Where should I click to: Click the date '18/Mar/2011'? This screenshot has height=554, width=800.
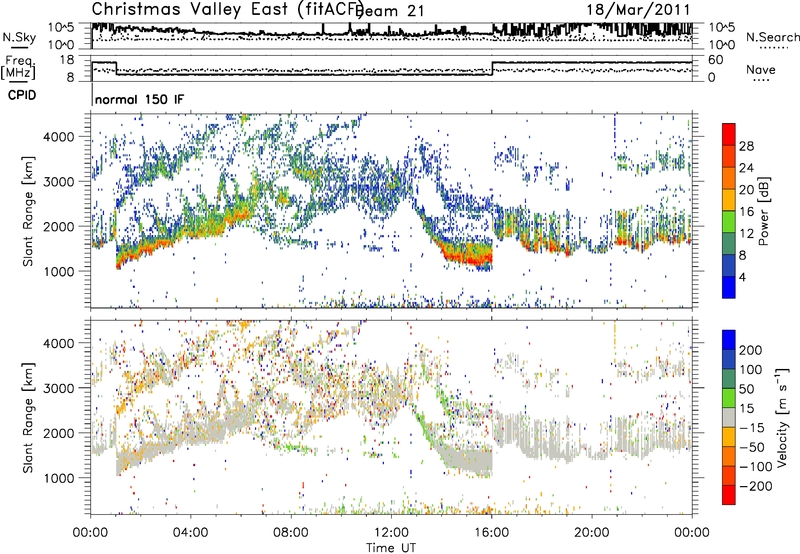pos(638,10)
